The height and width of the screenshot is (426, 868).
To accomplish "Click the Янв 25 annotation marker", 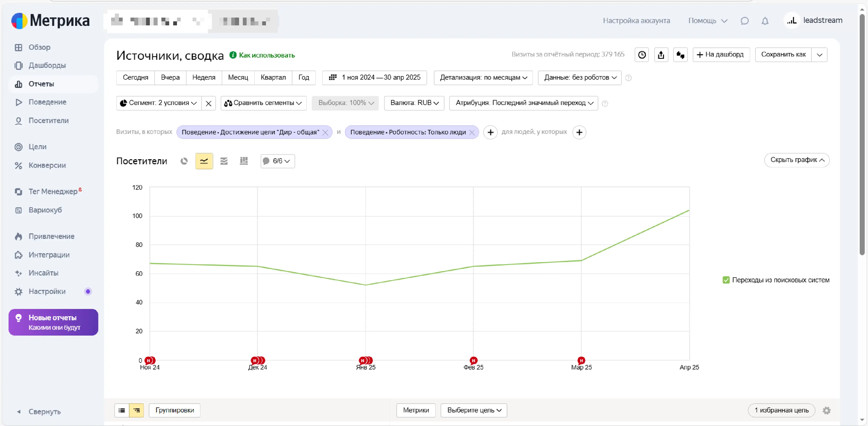I will tap(363, 360).
